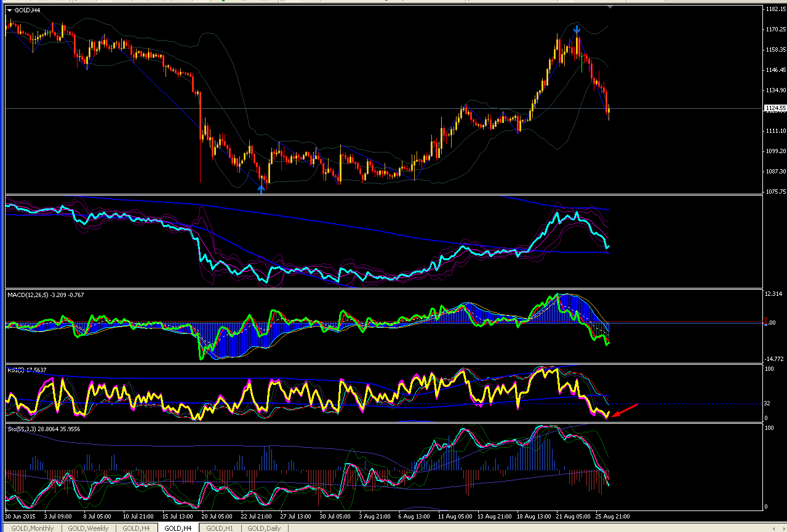Expand the GOLD,H4 chart title triangle

coord(9,10)
